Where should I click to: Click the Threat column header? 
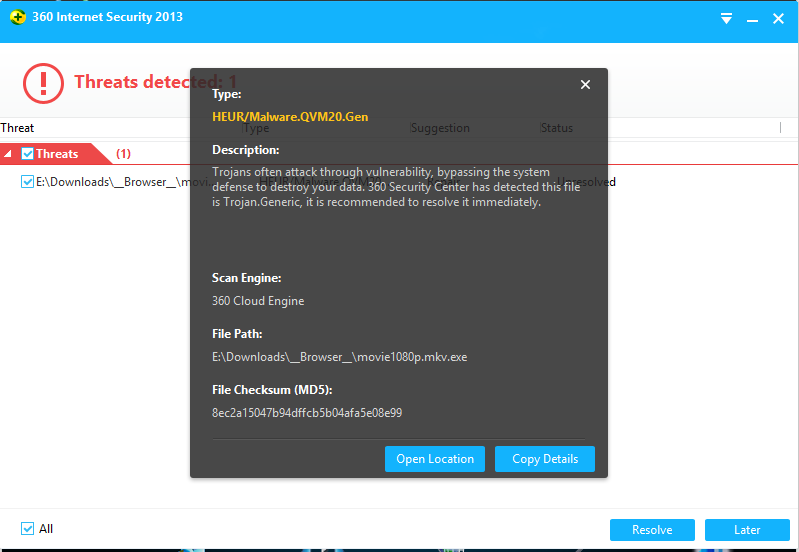pyautogui.click(x=17, y=128)
